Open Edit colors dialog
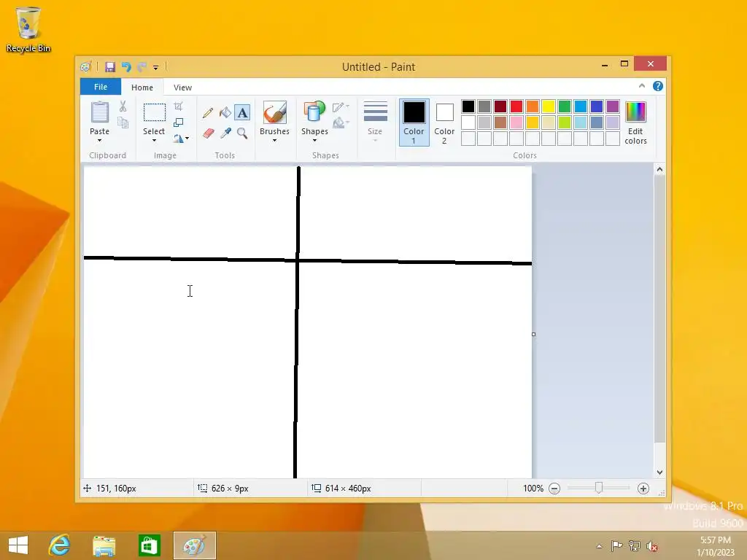This screenshot has height=560, width=747. pyautogui.click(x=635, y=122)
